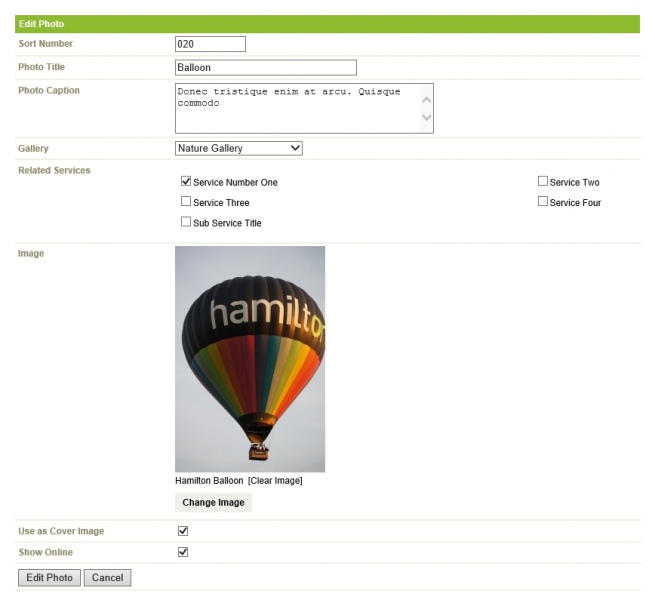Image resolution: width=655 pixels, height=600 pixels.
Task: Click the Photo Title label
Action: (x=41, y=67)
